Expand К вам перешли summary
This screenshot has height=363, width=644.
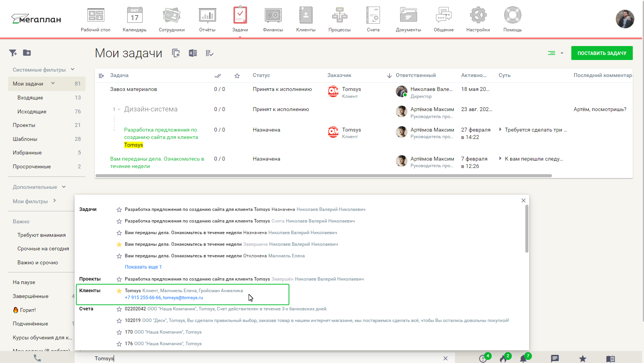point(500,159)
